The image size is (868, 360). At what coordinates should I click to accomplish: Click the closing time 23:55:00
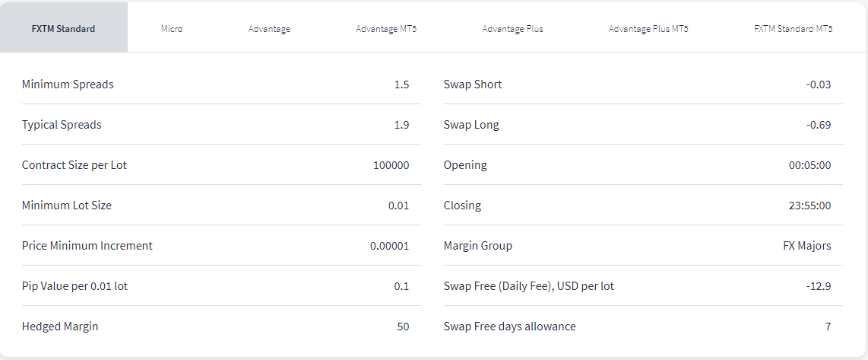tap(810, 205)
